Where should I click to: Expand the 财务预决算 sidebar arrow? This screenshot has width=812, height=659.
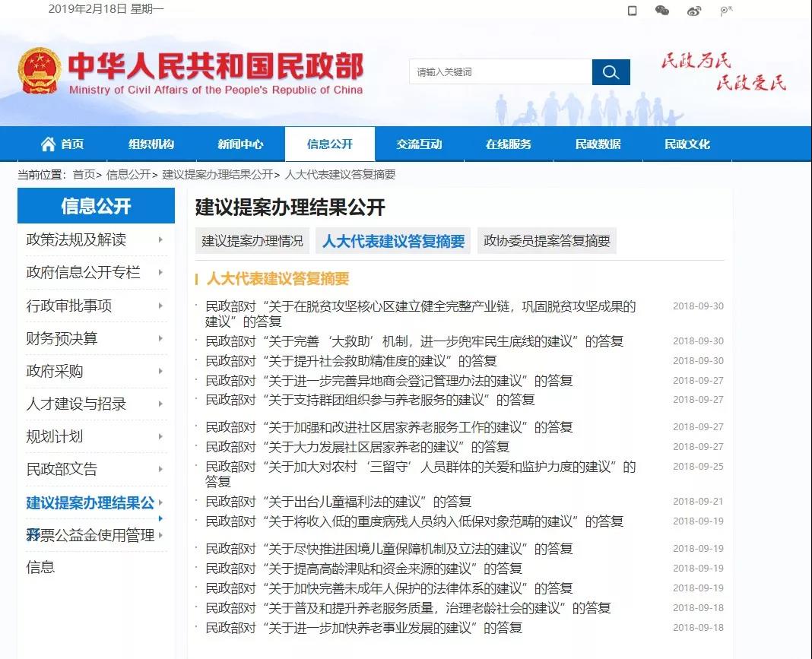click(160, 338)
